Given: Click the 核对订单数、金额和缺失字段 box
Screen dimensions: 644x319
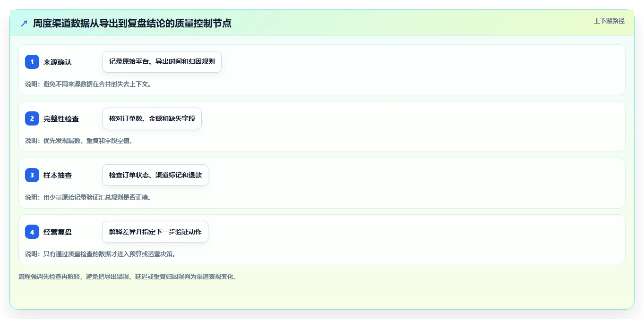Looking at the screenshot, I should (152, 118).
